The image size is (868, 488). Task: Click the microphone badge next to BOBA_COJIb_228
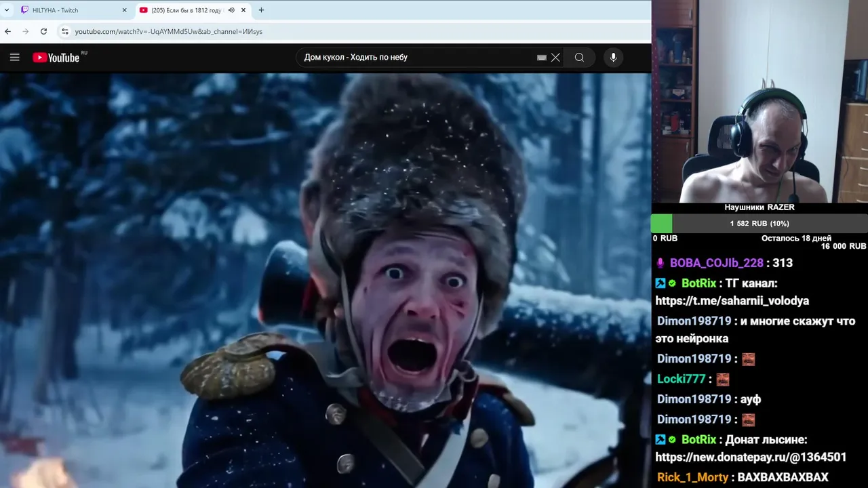point(660,263)
